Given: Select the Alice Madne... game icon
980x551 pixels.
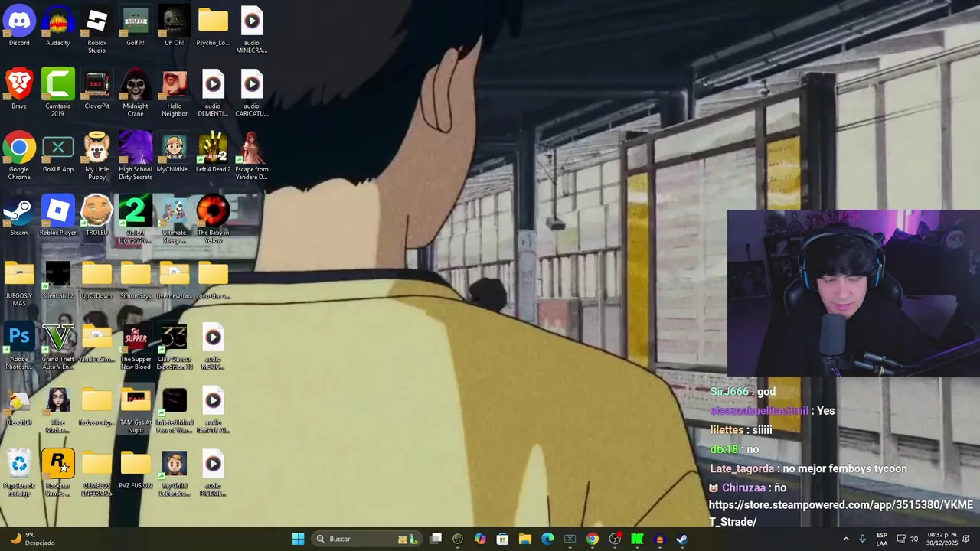Looking at the screenshot, I should (58, 410).
